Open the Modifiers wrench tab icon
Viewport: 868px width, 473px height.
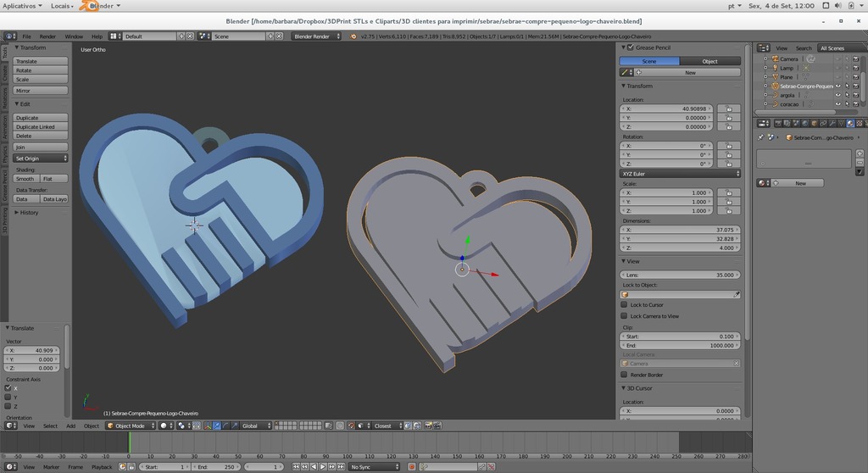[x=832, y=124]
